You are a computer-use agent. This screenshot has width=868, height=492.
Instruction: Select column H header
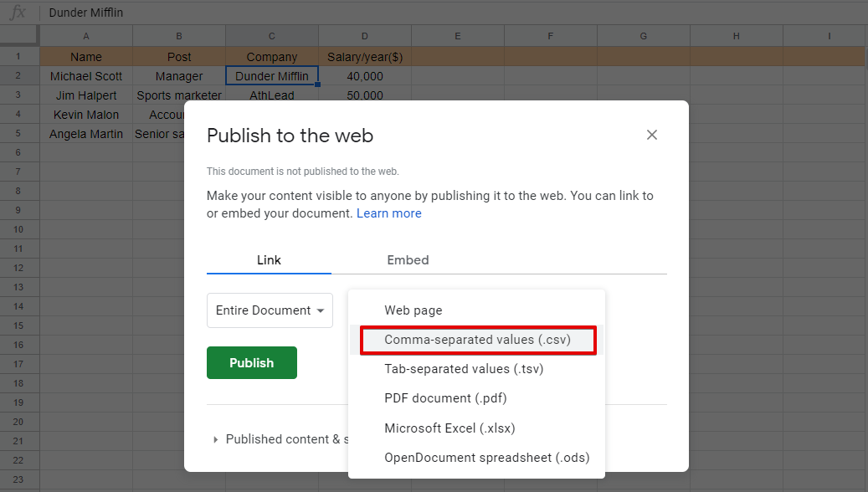click(737, 36)
